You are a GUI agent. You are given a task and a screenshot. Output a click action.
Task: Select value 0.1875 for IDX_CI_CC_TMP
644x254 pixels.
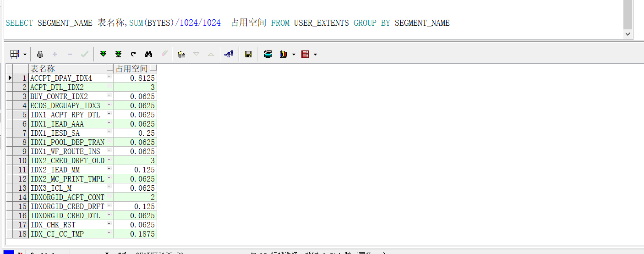coord(135,234)
